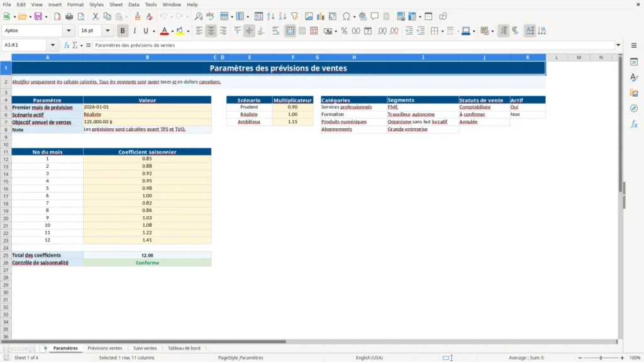Image resolution: width=644 pixels, height=362 pixels.
Task: Toggle Bold formatting
Action: click(x=123, y=31)
